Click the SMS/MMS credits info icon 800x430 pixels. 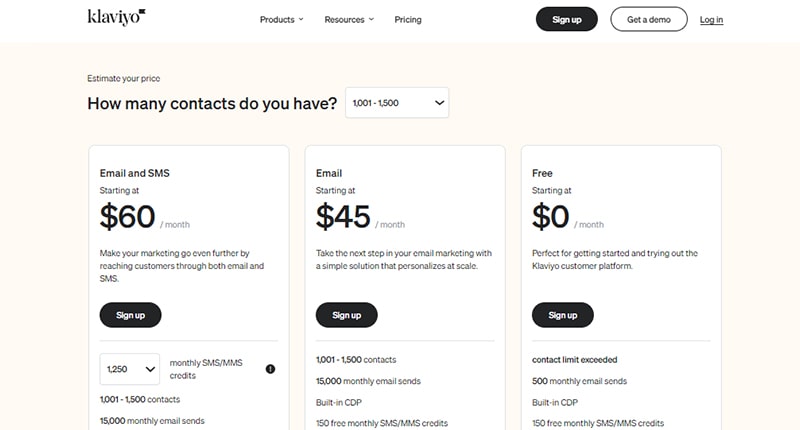(270, 369)
